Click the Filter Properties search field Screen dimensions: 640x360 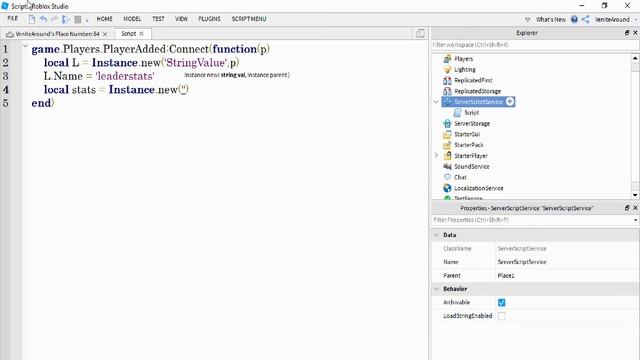531,220
